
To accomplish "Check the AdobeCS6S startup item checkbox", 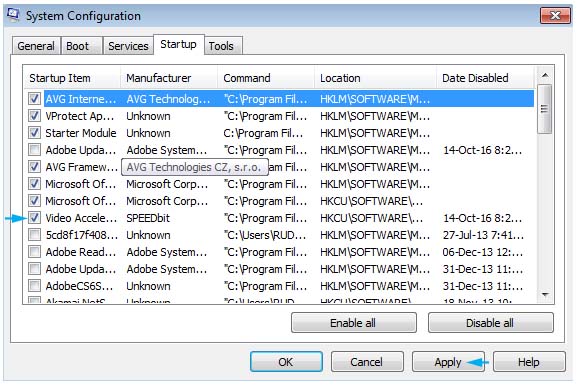I will 35,286.
